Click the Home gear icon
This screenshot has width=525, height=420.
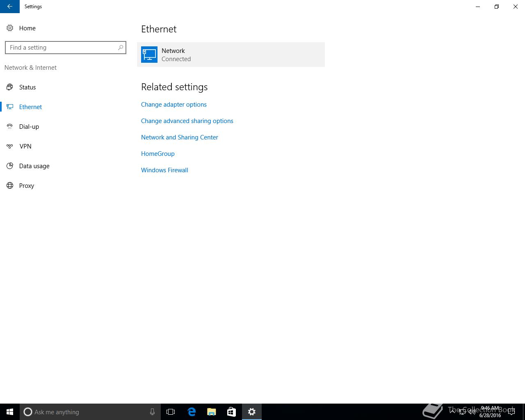tap(10, 28)
